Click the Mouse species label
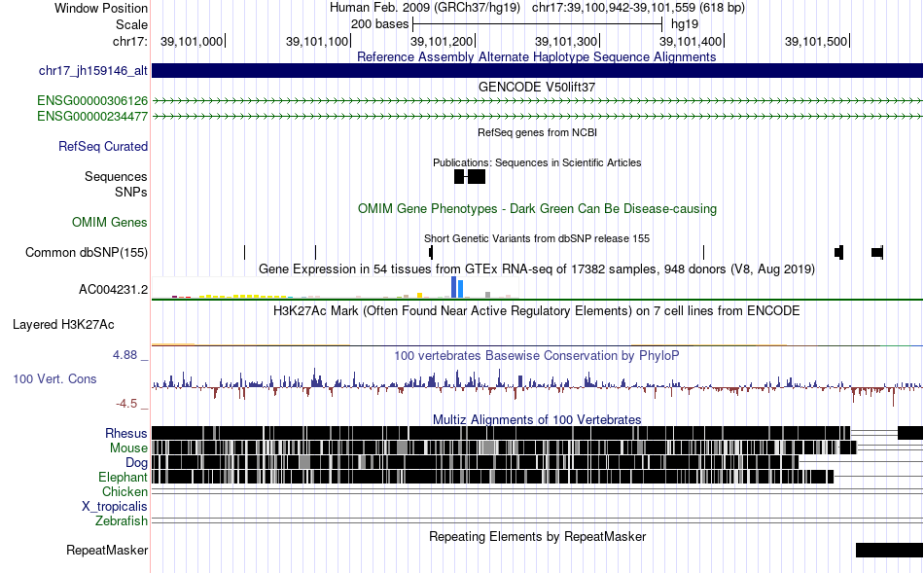The image size is (924, 573). point(128,448)
